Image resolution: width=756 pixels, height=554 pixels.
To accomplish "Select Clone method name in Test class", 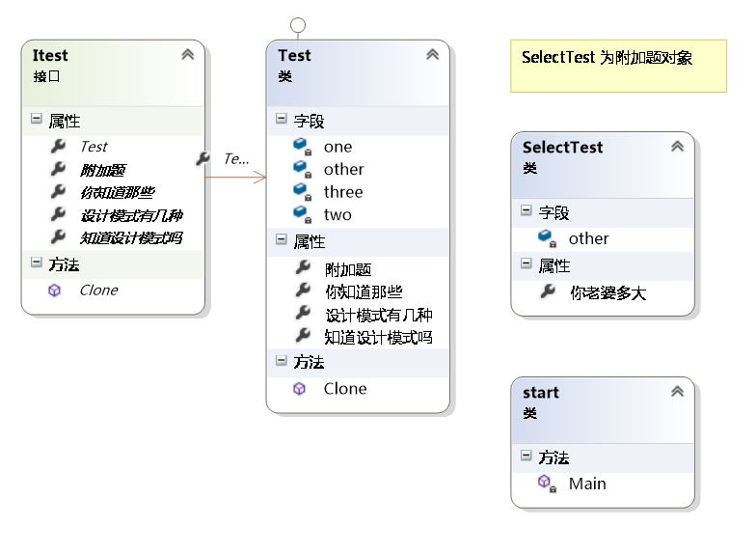I will (x=345, y=388).
